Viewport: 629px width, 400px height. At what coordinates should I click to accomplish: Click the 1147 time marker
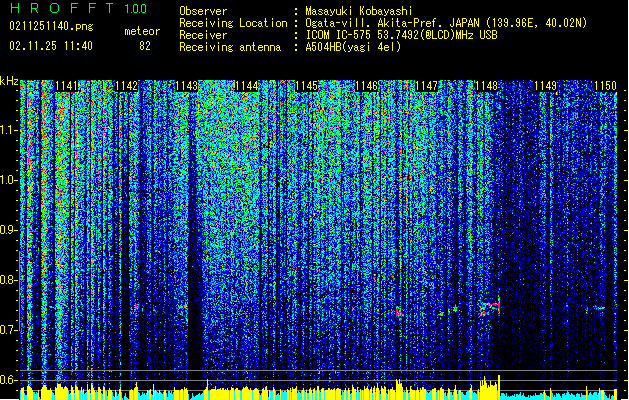tap(426, 86)
